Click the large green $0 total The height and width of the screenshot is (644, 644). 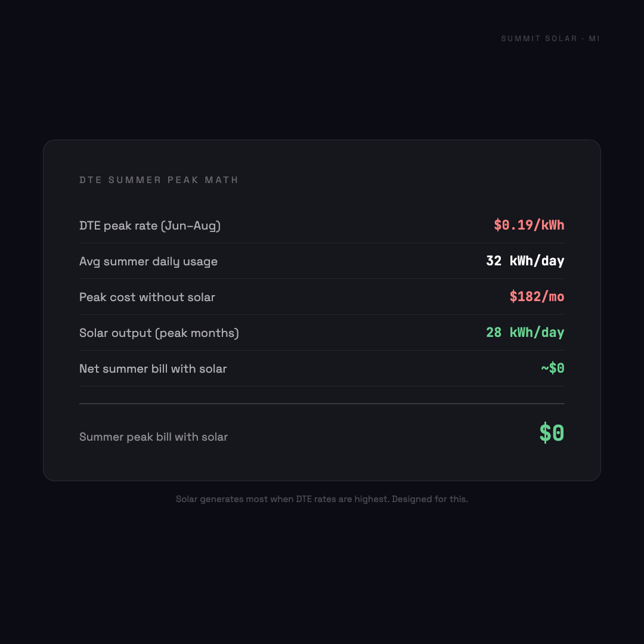[551, 433]
